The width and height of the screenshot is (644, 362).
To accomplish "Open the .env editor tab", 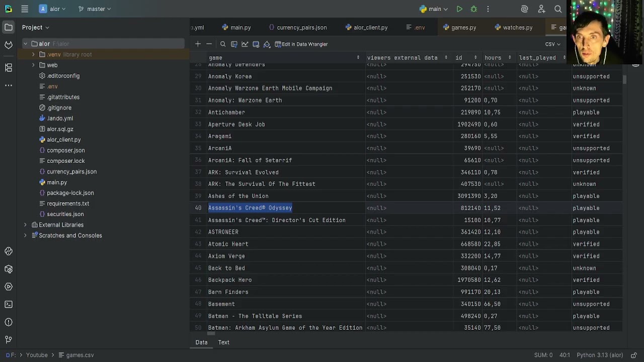I will click(x=416, y=28).
